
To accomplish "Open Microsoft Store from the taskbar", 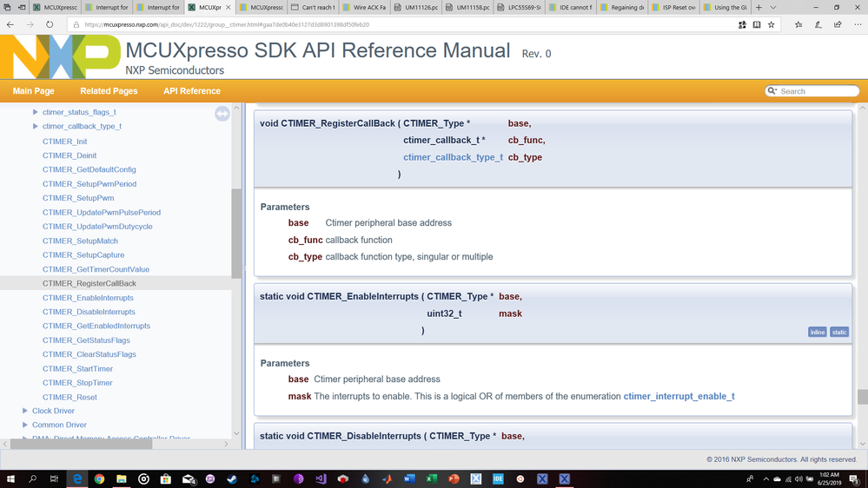I will (x=165, y=478).
